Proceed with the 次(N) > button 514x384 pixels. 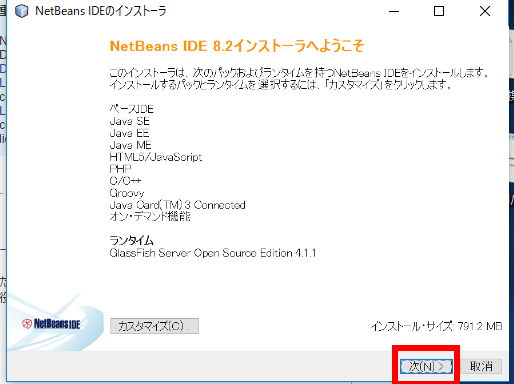coord(426,366)
